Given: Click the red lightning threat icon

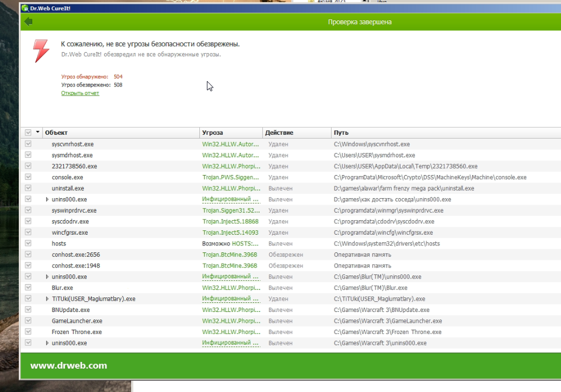Looking at the screenshot, I should 41,51.
